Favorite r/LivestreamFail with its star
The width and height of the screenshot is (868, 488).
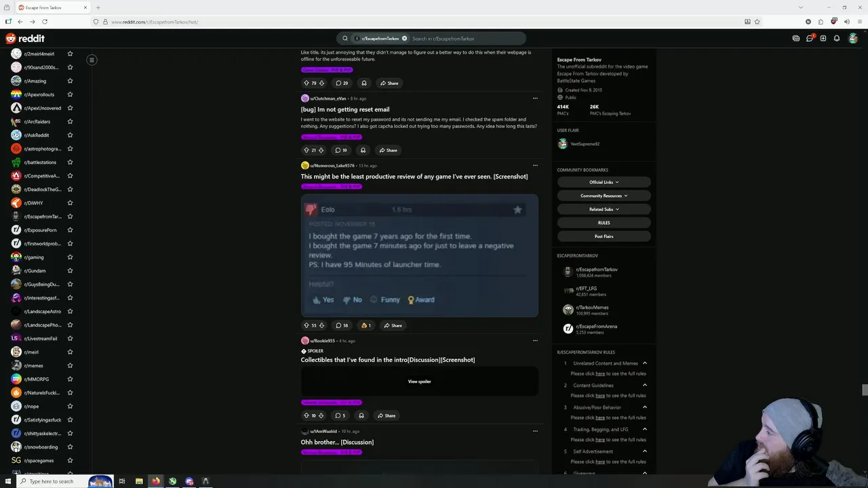coord(70,338)
